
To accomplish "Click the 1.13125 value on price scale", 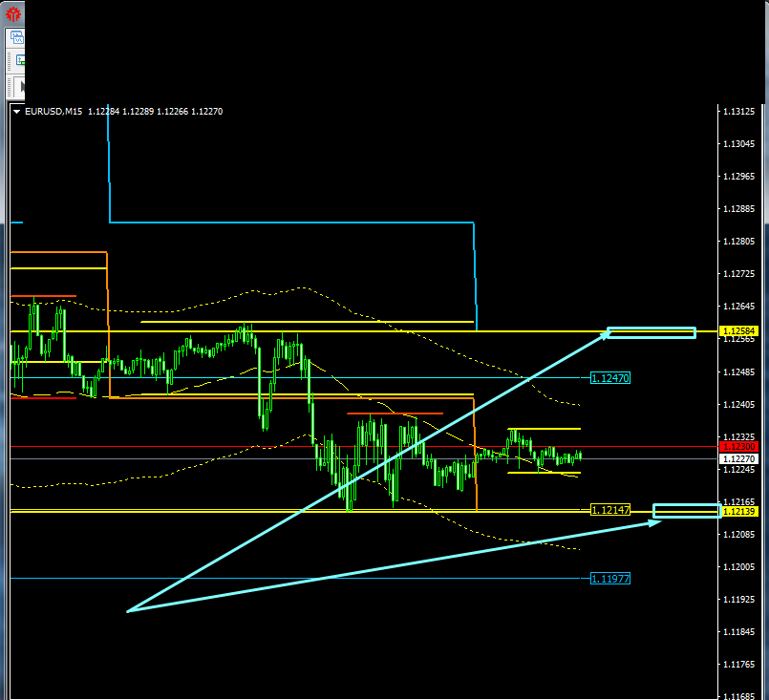I will tap(739, 112).
